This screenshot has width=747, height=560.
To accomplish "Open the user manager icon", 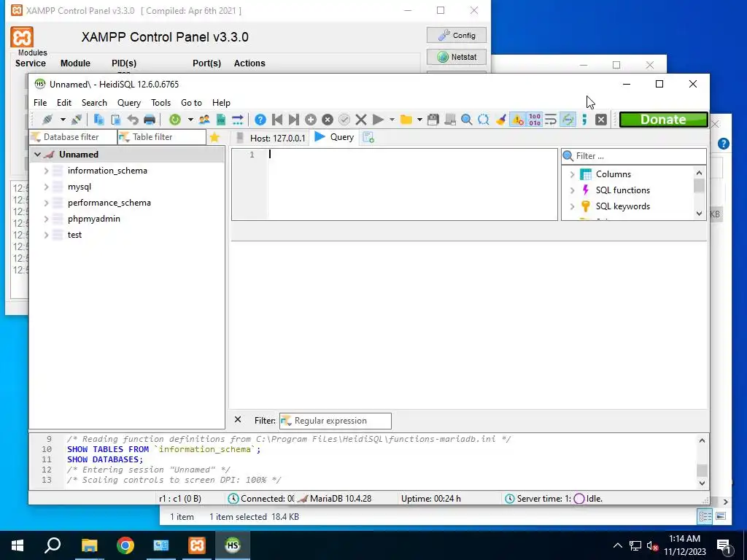I will click(x=204, y=120).
